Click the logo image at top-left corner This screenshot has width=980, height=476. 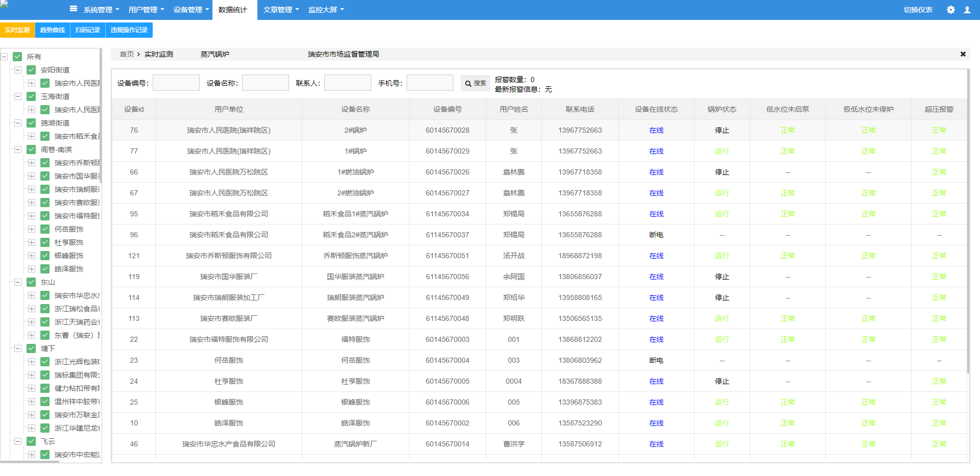pyautogui.click(x=4, y=3)
